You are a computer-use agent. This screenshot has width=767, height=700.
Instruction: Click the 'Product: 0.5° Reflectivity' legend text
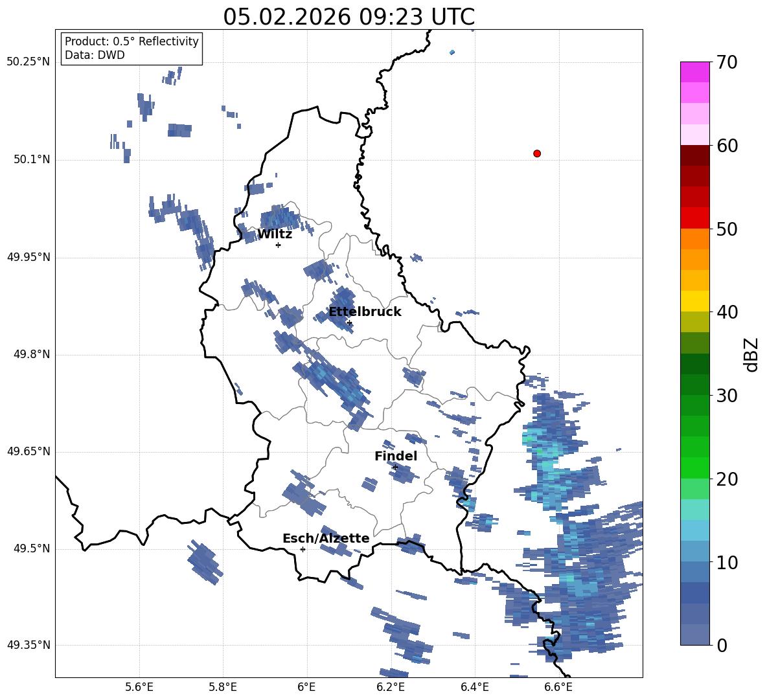(x=132, y=41)
